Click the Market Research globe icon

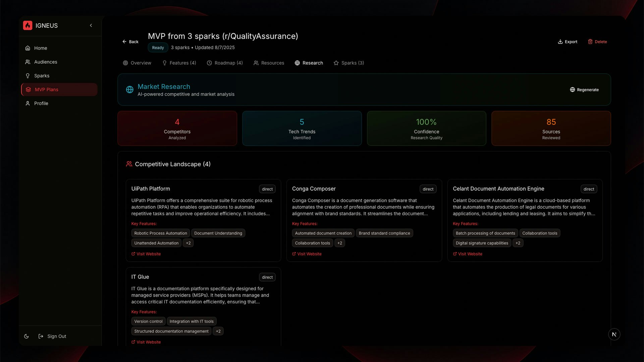130,89
